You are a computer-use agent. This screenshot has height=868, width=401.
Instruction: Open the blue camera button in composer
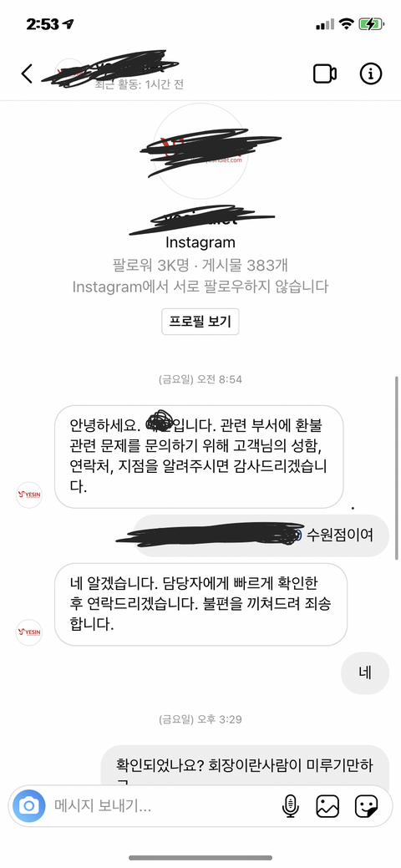(x=28, y=805)
